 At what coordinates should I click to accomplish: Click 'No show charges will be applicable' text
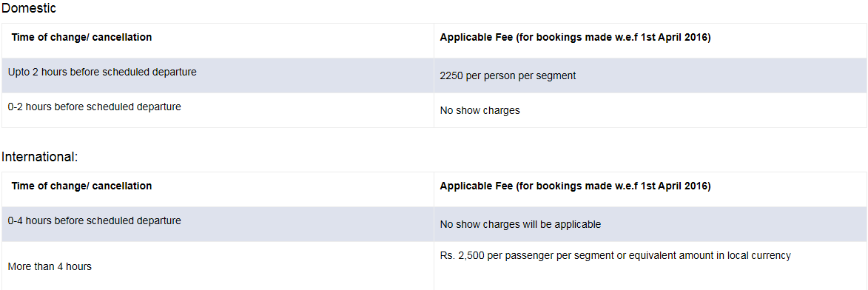pos(520,225)
